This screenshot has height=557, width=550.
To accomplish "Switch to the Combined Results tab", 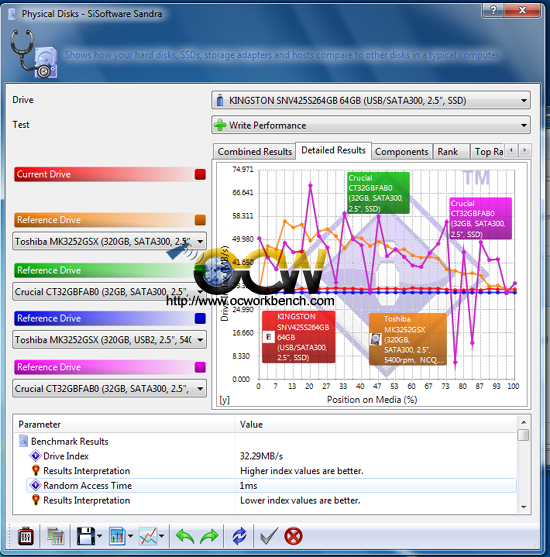I will 254,152.
